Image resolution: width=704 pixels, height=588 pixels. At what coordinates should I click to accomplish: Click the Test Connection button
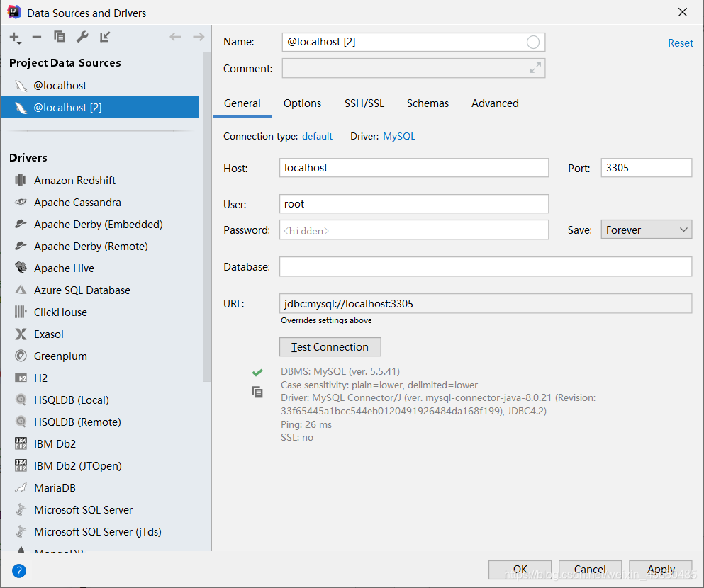(x=330, y=347)
